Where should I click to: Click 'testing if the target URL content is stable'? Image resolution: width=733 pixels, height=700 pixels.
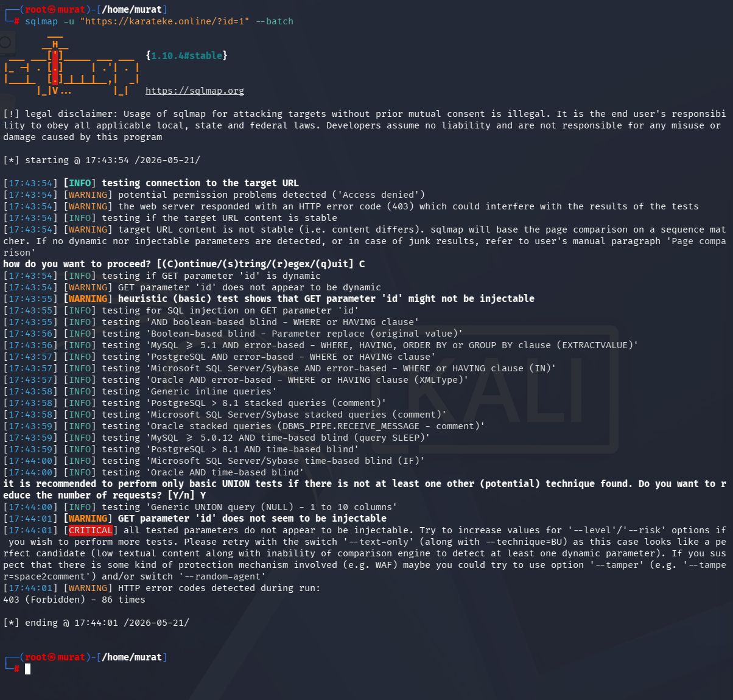pos(170,218)
